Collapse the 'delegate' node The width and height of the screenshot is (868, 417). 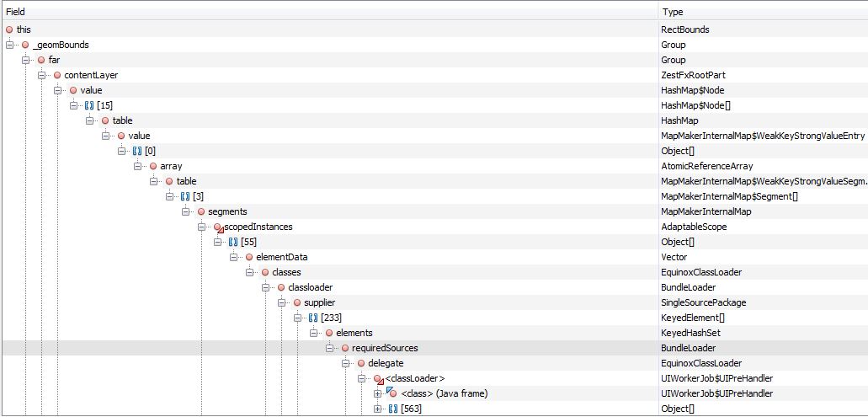coord(345,363)
